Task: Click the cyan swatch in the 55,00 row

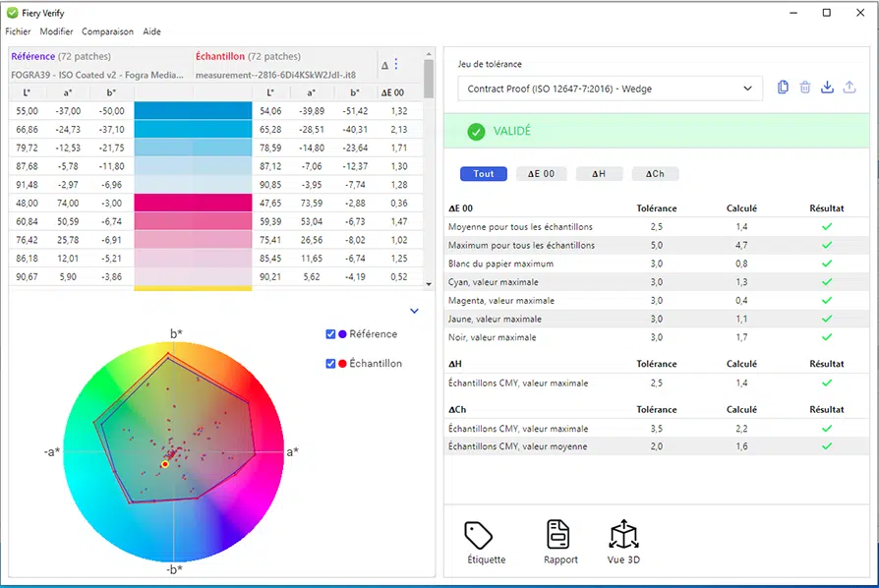Action: [193, 110]
